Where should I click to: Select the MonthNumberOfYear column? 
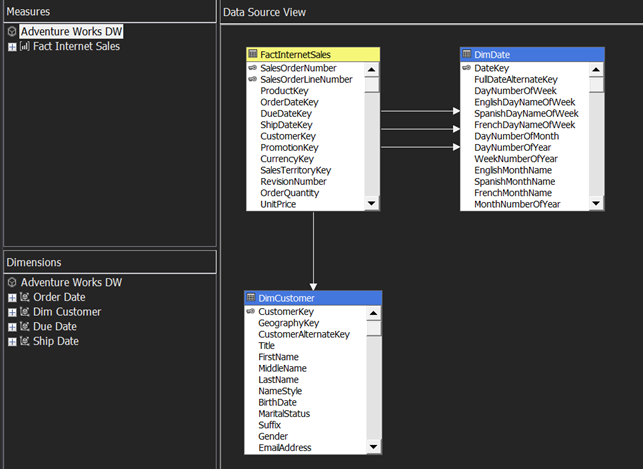pos(517,204)
